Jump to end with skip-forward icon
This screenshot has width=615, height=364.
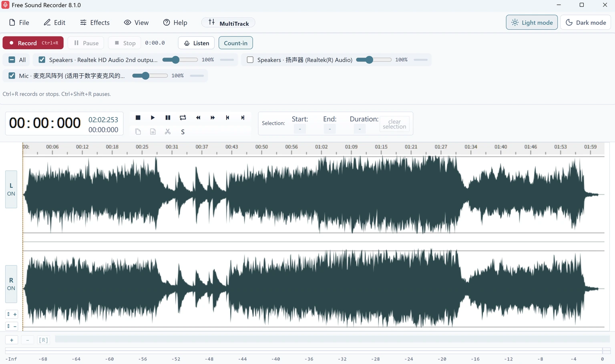pyautogui.click(x=243, y=118)
